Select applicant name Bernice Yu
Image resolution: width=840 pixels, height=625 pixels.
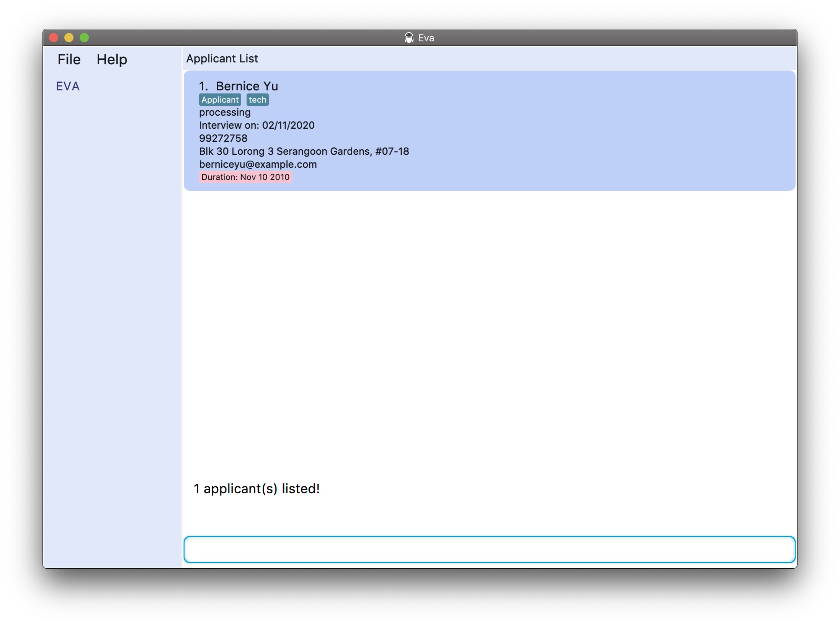247,86
